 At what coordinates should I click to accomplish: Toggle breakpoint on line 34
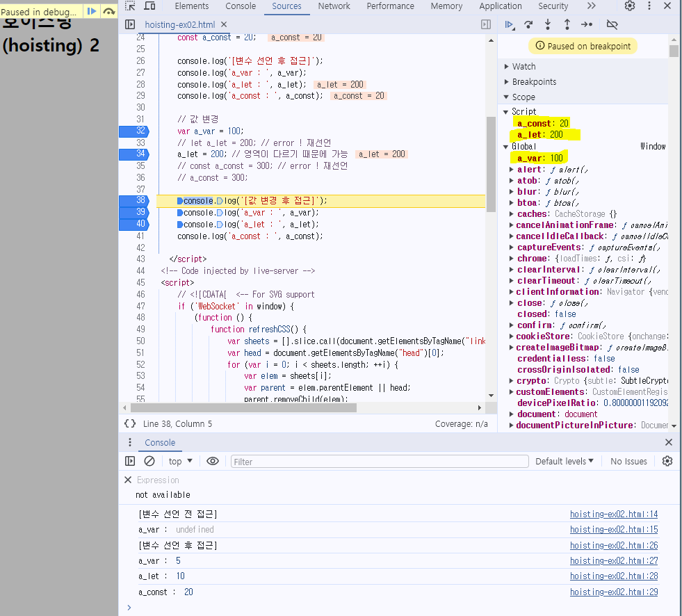pos(134,154)
